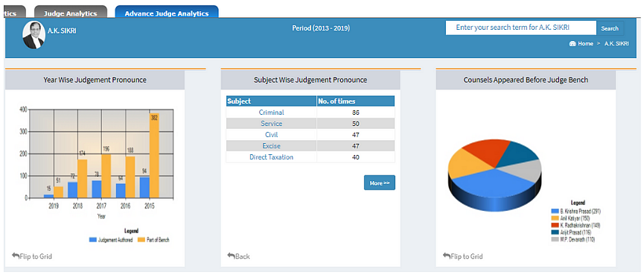This screenshot has width=644, height=275.
Task: Click Counsels Appeared Before Judge Bench title
Action: click(x=526, y=80)
